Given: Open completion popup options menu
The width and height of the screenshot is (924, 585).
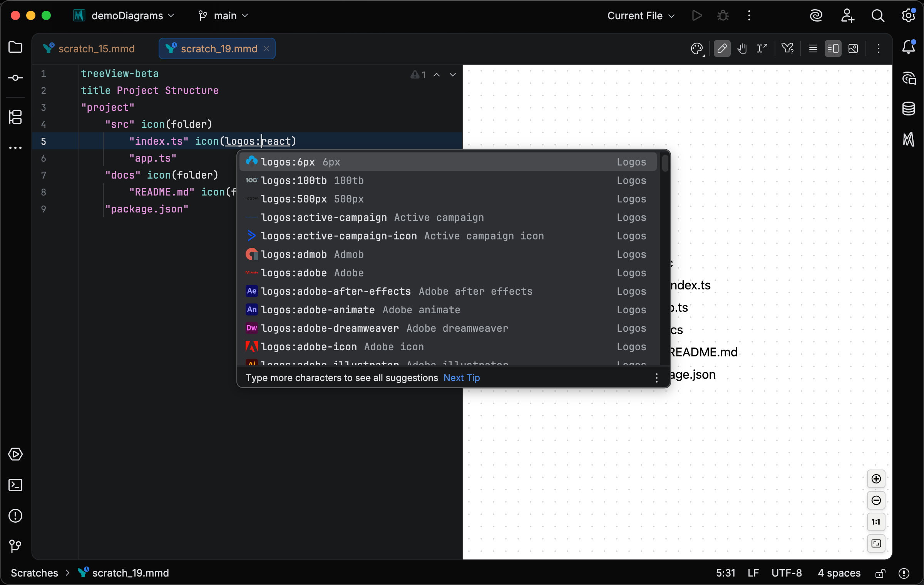Looking at the screenshot, I should pos(657,378).
